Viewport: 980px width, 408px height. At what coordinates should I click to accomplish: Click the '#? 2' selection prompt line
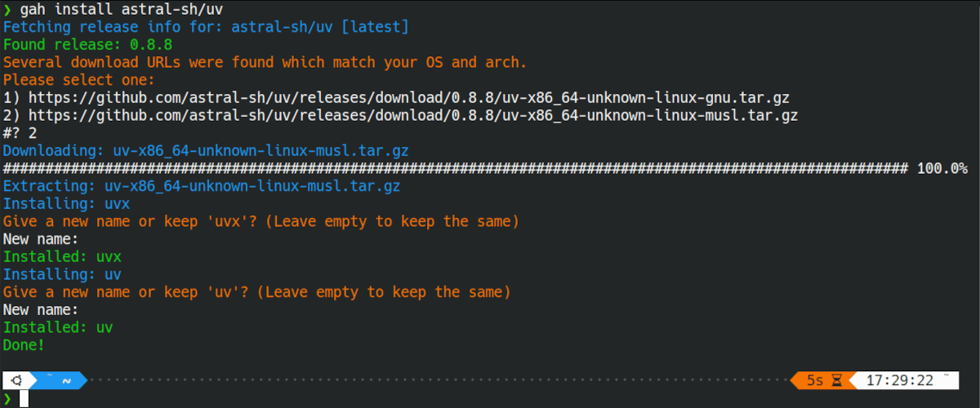pyautogui.click(x=20, y=133)
